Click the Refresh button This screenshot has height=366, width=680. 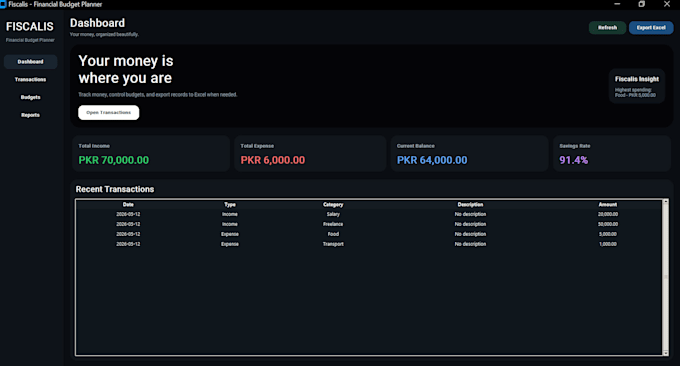click(607, 27)
